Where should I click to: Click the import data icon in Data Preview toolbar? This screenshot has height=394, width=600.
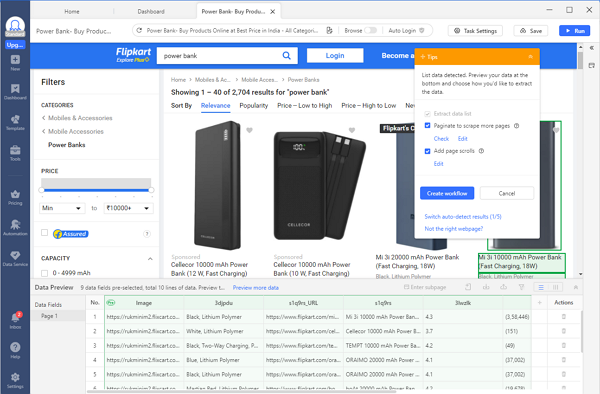[x=486, y=287]
